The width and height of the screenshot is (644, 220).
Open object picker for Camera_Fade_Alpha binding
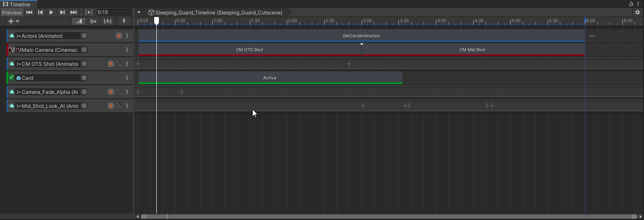point(84,92)
